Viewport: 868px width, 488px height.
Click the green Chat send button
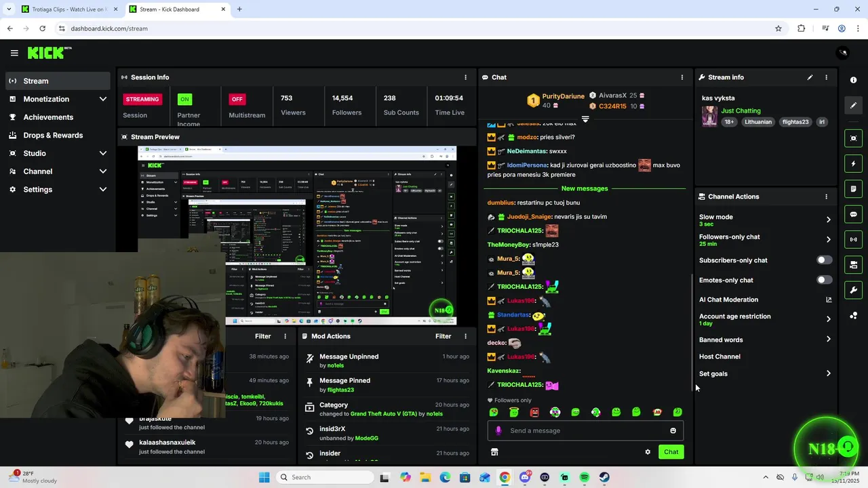(x=671, y=452)
